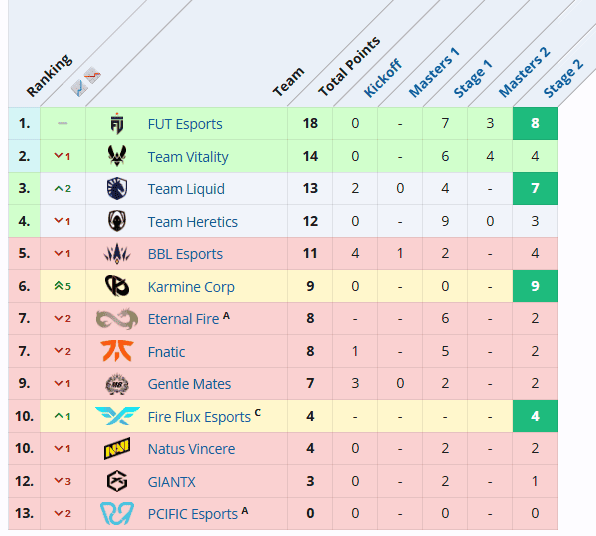Click the PCIFIC Esports team name
The height and width of the screenshot is (536, 596).
(193, 514)
